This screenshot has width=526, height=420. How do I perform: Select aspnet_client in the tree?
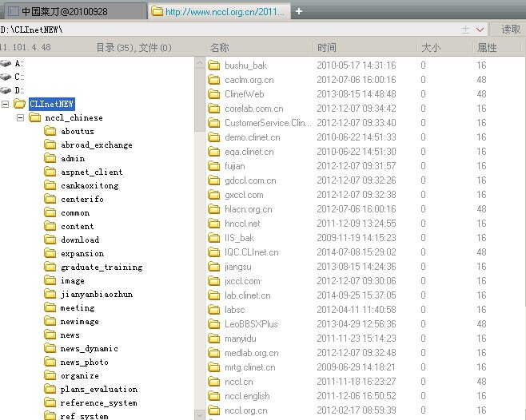[92, 172]
